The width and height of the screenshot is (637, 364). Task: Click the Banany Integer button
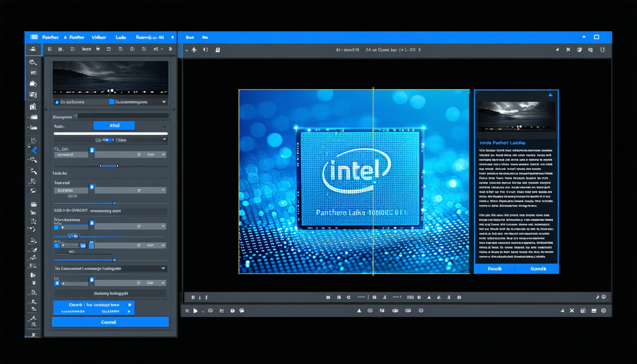110,293
